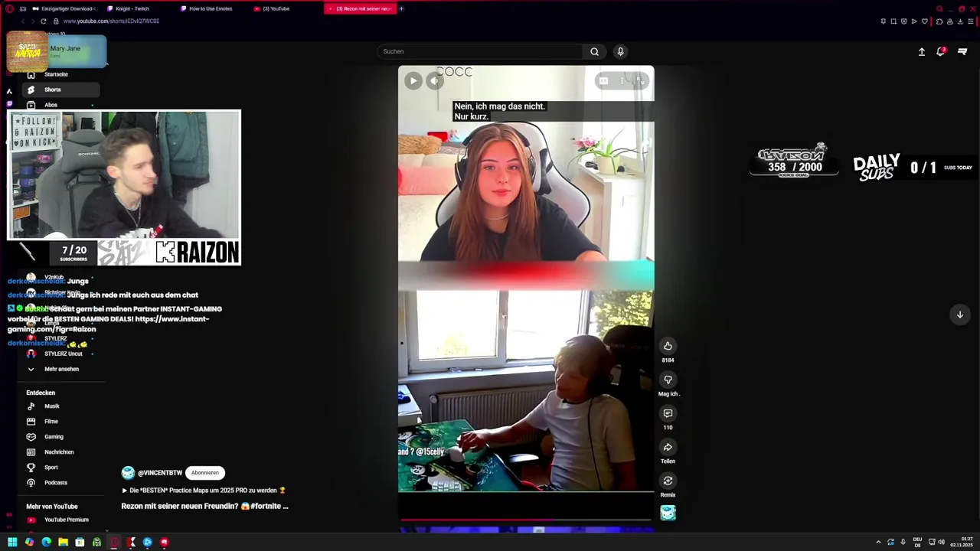Open the YouTube upload arrow icon
This screenshot has height=551, width=980.
[x=921, y=52]
